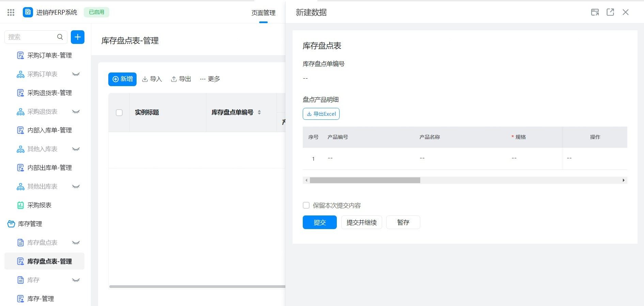Image resolution: width=644 pixels, height=306 pixels.
Task: Click the switch display mode icon in panel header
Action: click(595, 12)
